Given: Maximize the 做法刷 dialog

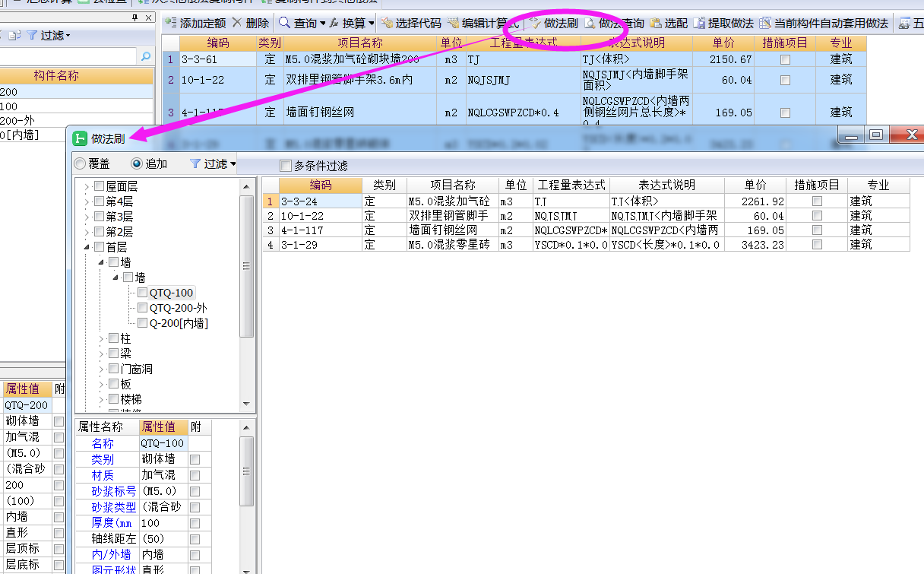Looking at the screenshot, I should point(876,135).
